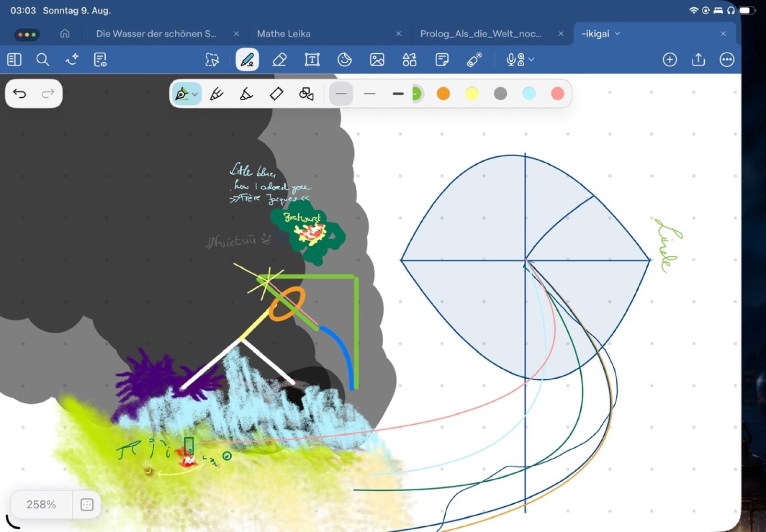This screenshot has width=766, height=532.
Task: Choose the medium stroke width
Action: click(x=370, y=93)
